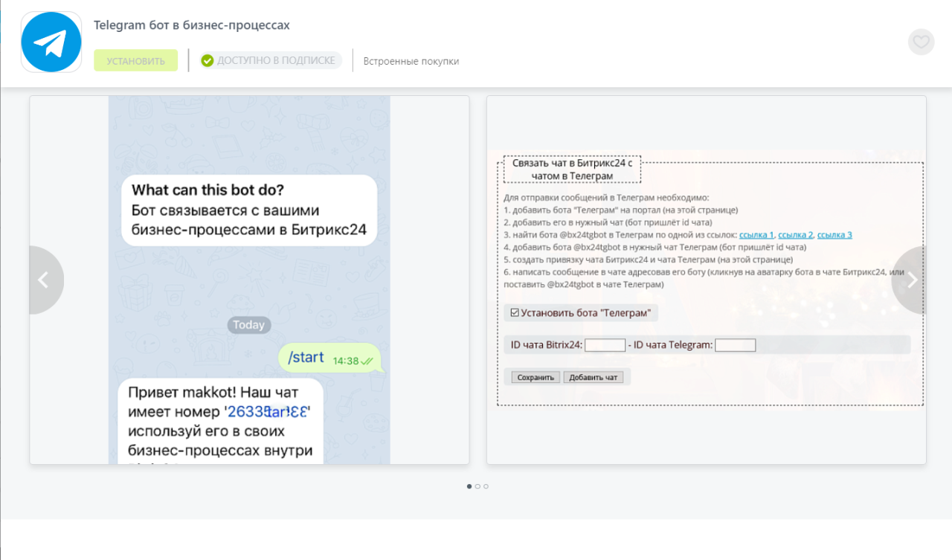Select the third carousel page dot
Viewport: 952px width, 560px height.
(486, 486)
